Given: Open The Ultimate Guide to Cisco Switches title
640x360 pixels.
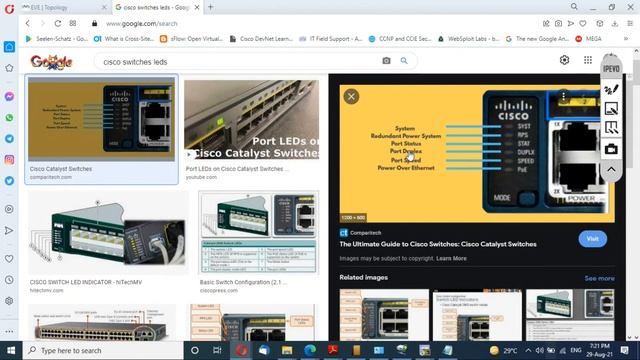Looking at the screenshot, I should tap(438, 244).
